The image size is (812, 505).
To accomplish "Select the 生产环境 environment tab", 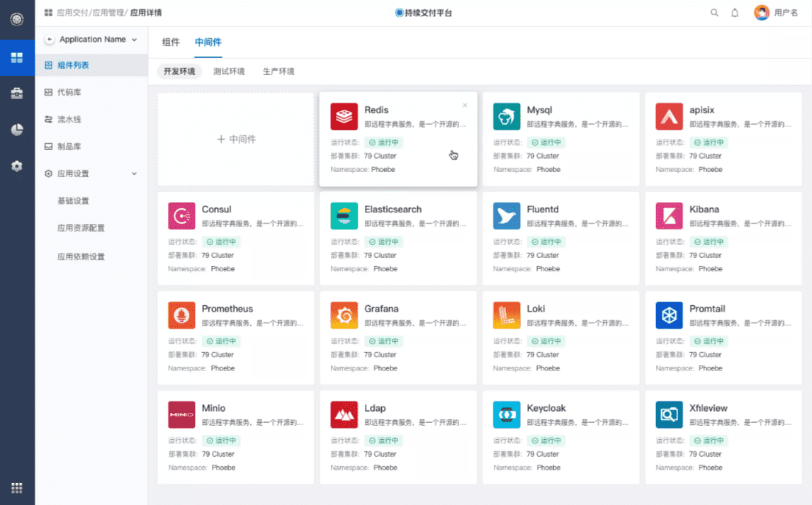I will click(x=278, y=72).
